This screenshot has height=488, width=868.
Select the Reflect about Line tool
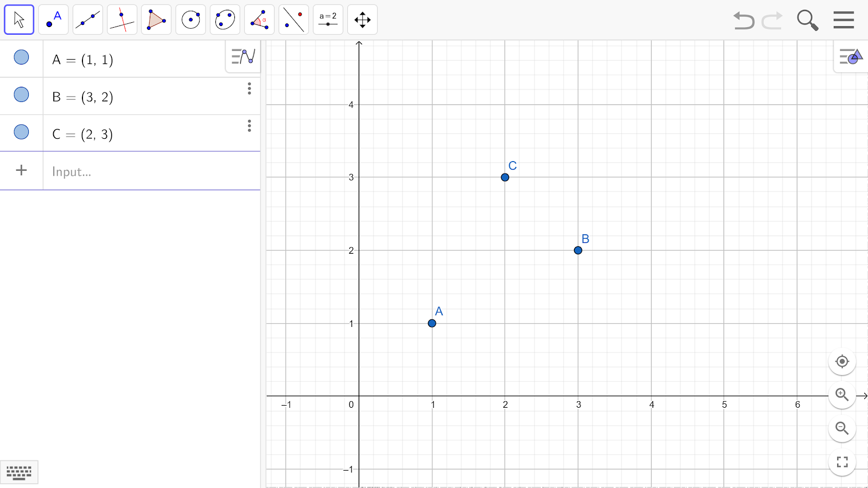[x=293, y=20]
